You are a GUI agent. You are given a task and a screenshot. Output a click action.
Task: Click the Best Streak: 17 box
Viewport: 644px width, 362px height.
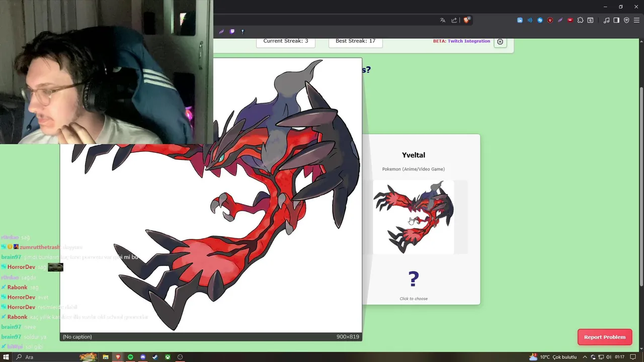(x=356, y=42)
